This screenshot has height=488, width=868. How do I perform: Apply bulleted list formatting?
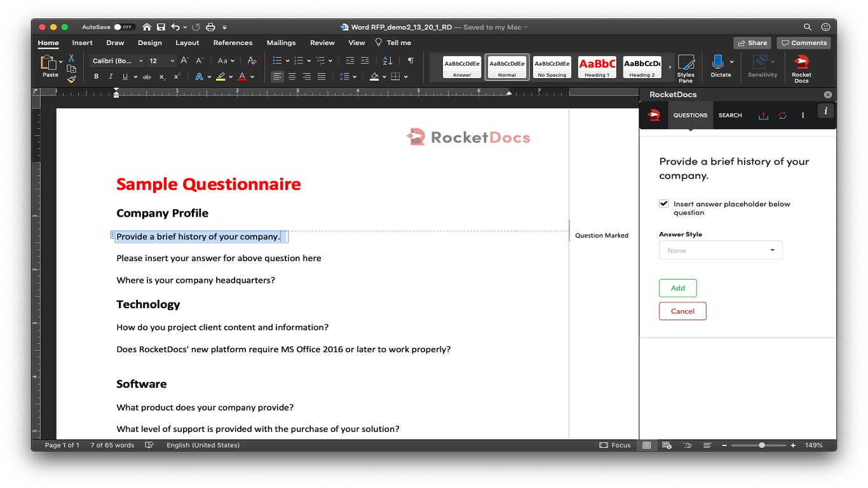pyautogui.click(x=277, y=60)
